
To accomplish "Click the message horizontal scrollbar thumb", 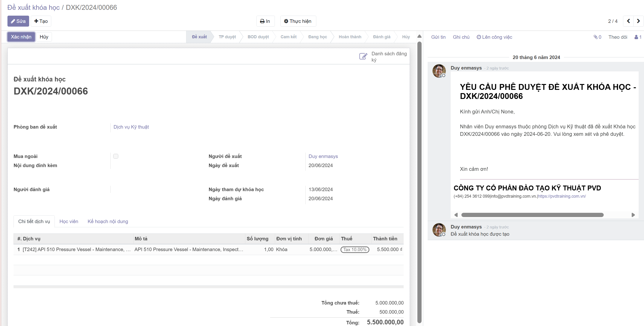I will (x=532, y=215).
